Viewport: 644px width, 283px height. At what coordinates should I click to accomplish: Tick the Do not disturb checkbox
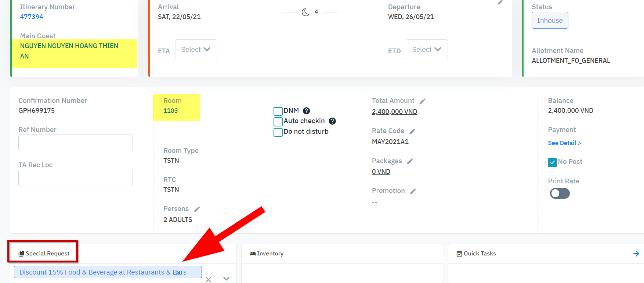[278, 132]
